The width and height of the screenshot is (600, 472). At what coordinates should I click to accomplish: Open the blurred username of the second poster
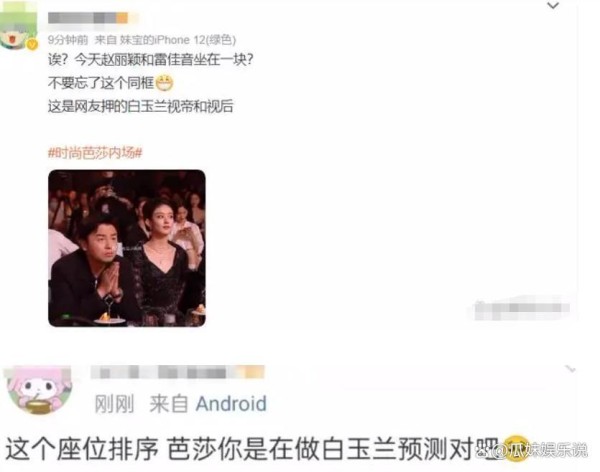point(177,372)
